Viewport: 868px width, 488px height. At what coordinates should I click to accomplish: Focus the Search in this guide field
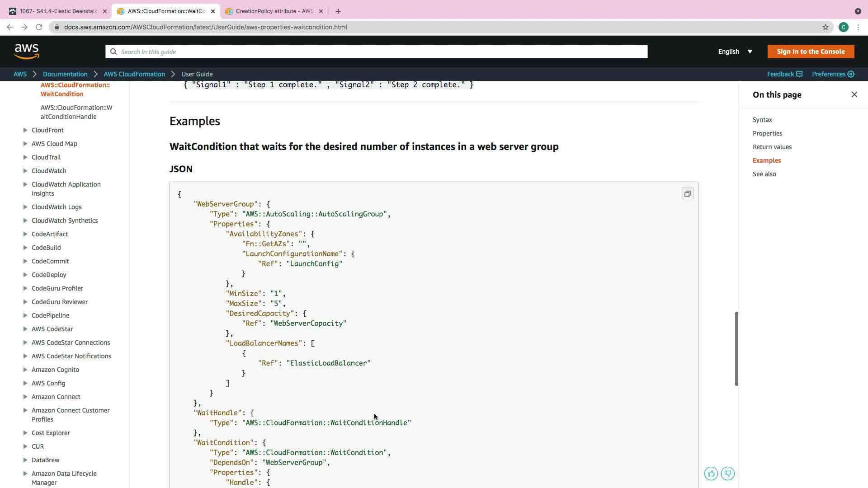(x=376, y=52)
